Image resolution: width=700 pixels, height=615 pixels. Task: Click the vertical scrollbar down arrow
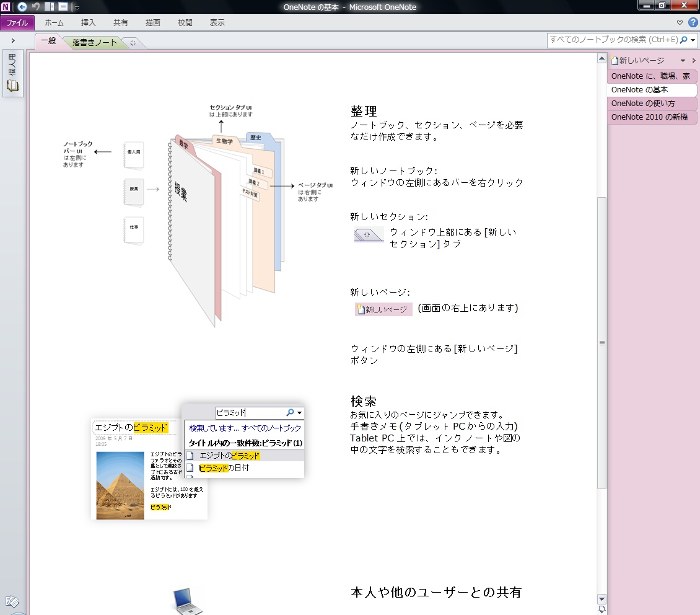[x=602, y=600]
